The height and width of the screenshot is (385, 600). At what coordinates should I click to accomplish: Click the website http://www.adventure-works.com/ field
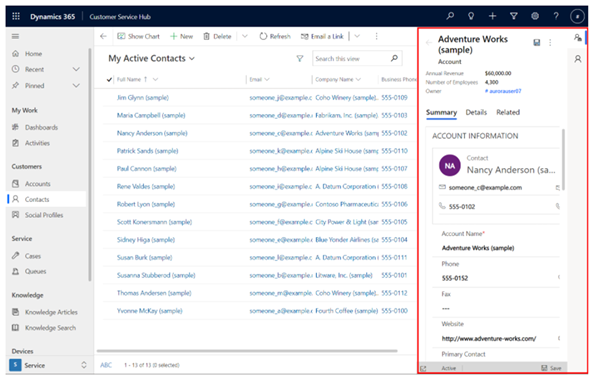pyautogui.click(x=489, y=339)
